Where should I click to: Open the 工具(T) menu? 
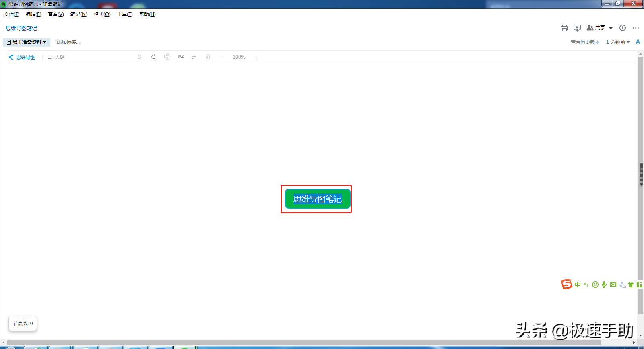[x=125, y=14]
